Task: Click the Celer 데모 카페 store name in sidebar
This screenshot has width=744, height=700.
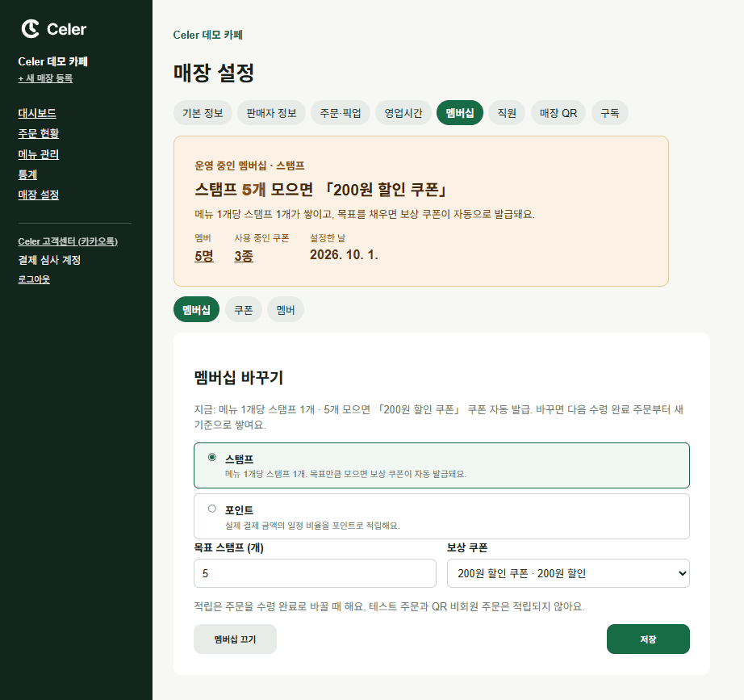Action: click(52, 61)
